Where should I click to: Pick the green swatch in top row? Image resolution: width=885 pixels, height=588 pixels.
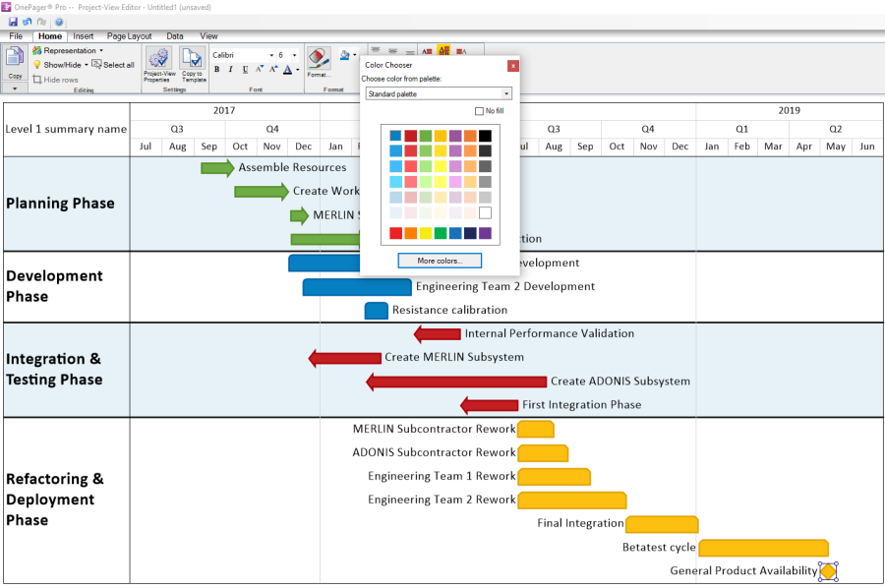tap(426, 136)
